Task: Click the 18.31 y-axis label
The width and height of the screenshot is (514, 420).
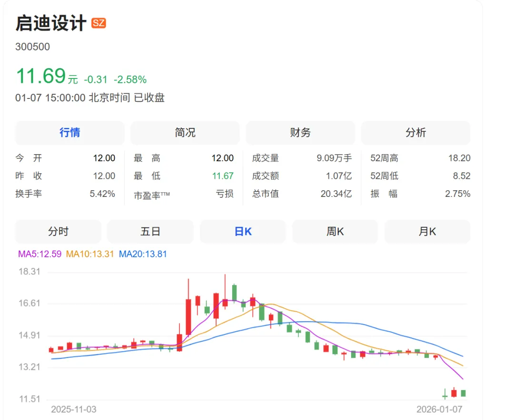Action: [x=30, y=272]
